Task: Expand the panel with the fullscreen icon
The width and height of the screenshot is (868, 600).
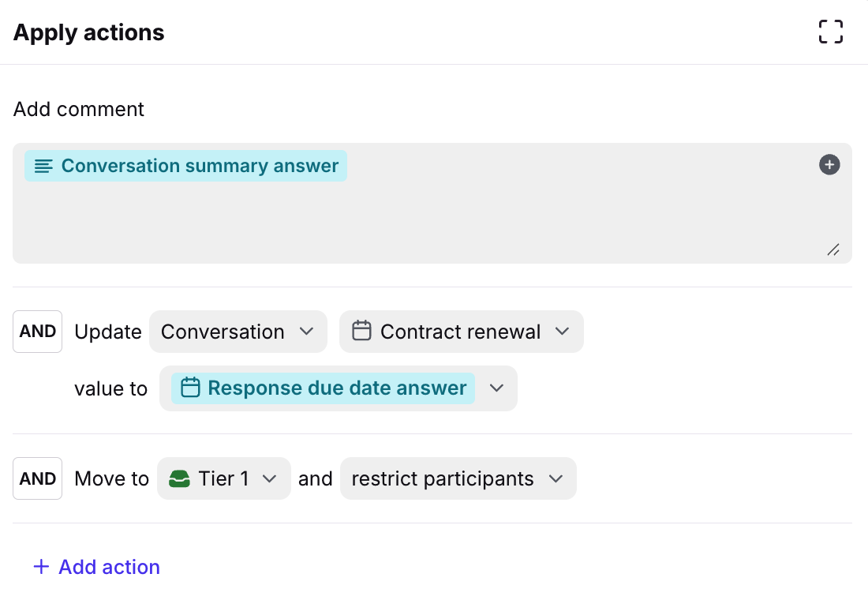Action: tap(830, 32)
